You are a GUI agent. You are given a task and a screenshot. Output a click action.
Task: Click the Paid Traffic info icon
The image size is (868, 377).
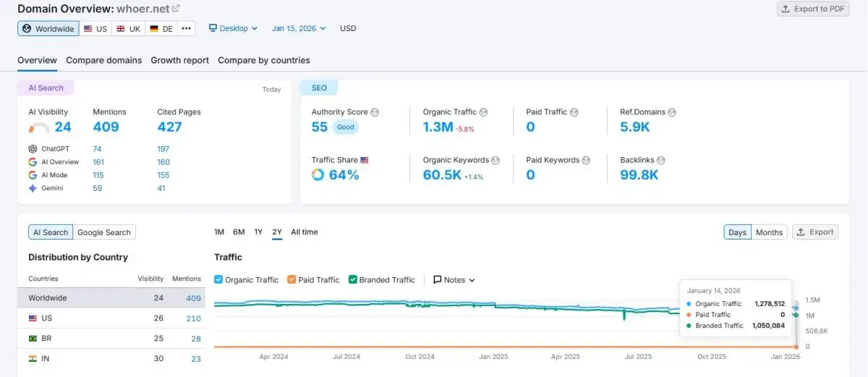[x=574, y=112]
